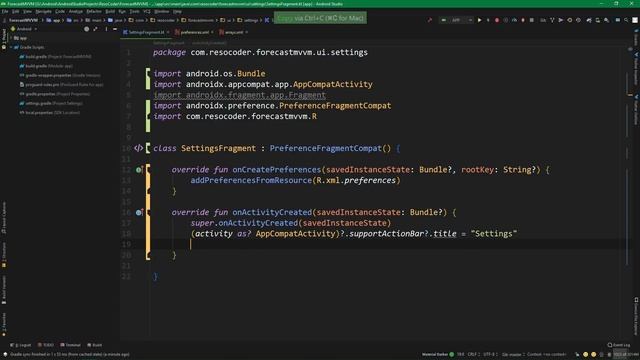
Task: Click the override gutter icon beside onActivityCreated
Action: pyautogui.click(x=139, y=212)
